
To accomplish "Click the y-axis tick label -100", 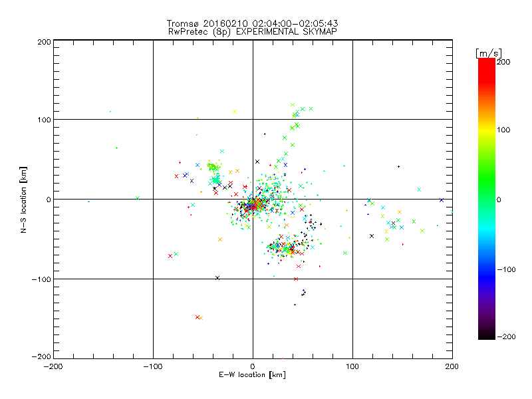I will pos(41,279).
